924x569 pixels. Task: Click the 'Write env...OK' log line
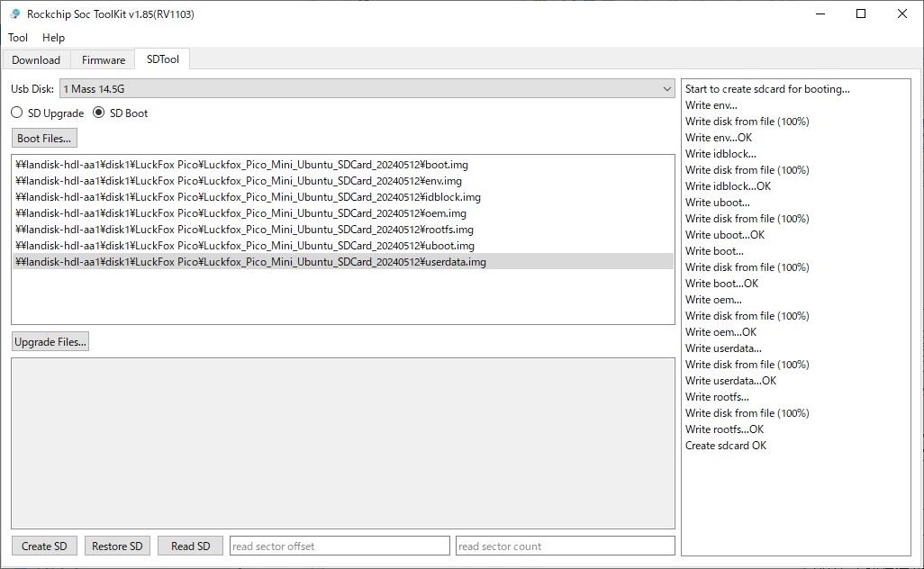719,138
